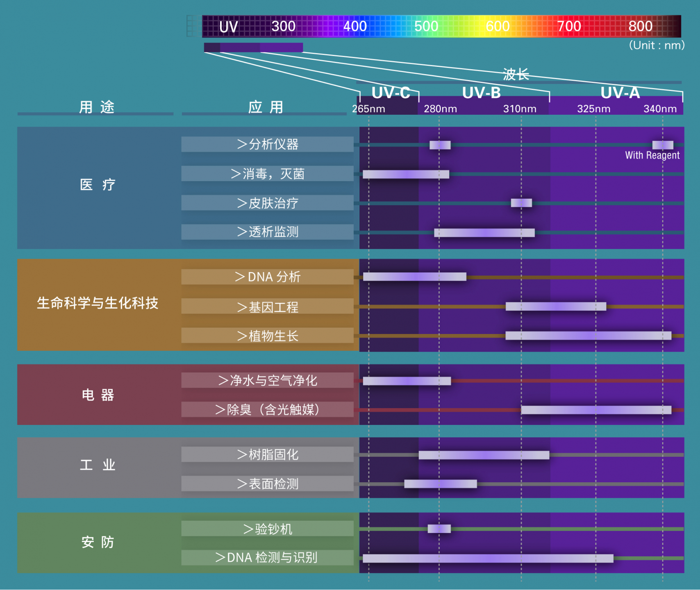The image size is (700, 590).
Task: Click the bar above With Reagent text
Action: point(662,145)
